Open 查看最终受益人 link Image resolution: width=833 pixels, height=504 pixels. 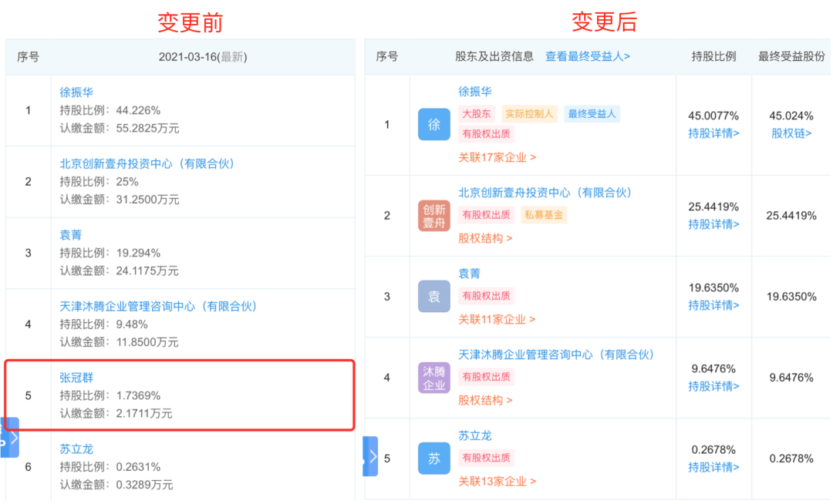[588, 56]
